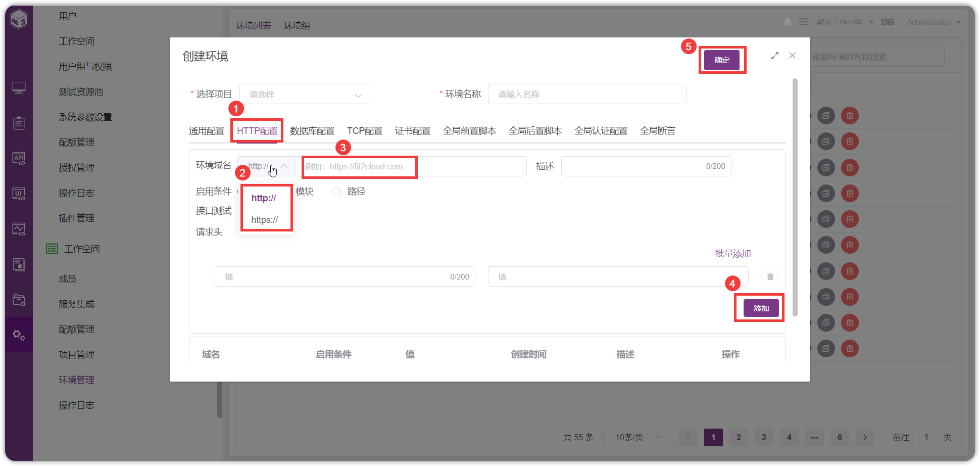Open the task list icon in header
The height and width of the screenshot is (466, 980).
click(x=803, y=22)
